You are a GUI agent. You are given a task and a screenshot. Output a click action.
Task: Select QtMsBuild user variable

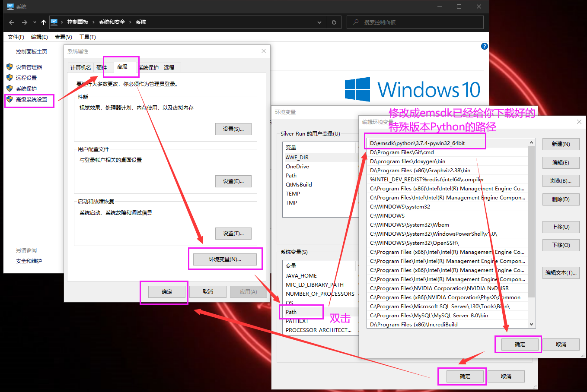point(320,185)
